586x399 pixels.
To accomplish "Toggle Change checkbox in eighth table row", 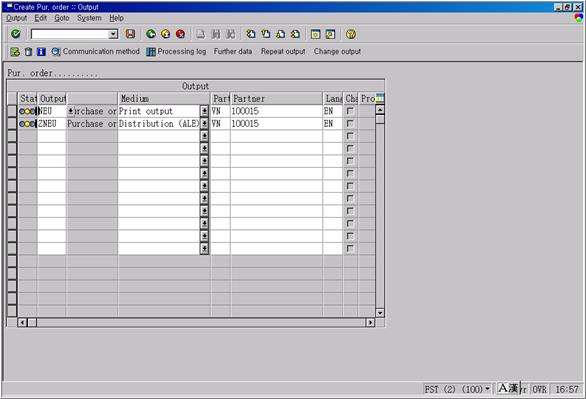I will point(350,198).
